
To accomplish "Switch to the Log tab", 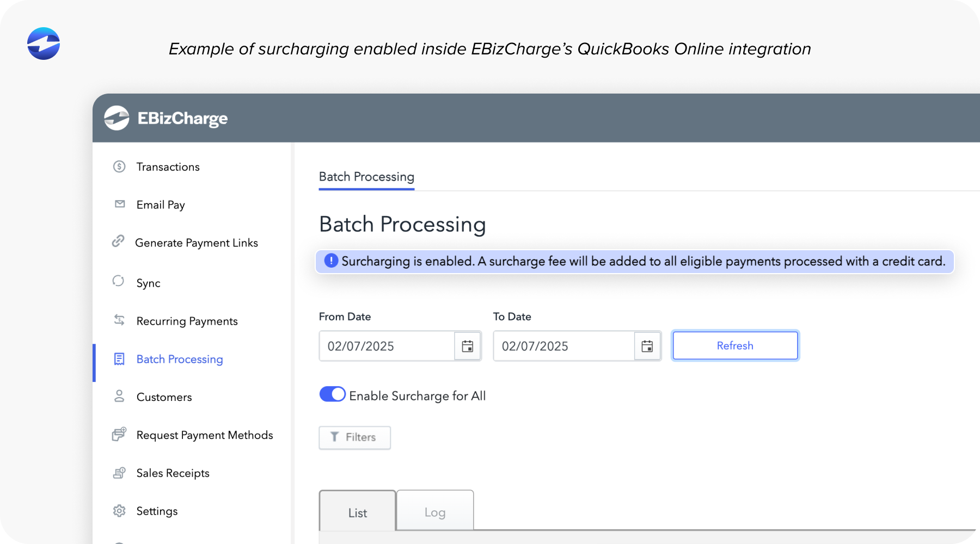I will tap(434, 512).
